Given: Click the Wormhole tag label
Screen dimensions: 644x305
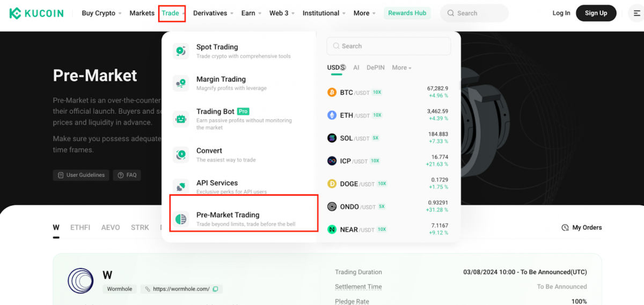Looking at the screenshot, I should point(120,289).
